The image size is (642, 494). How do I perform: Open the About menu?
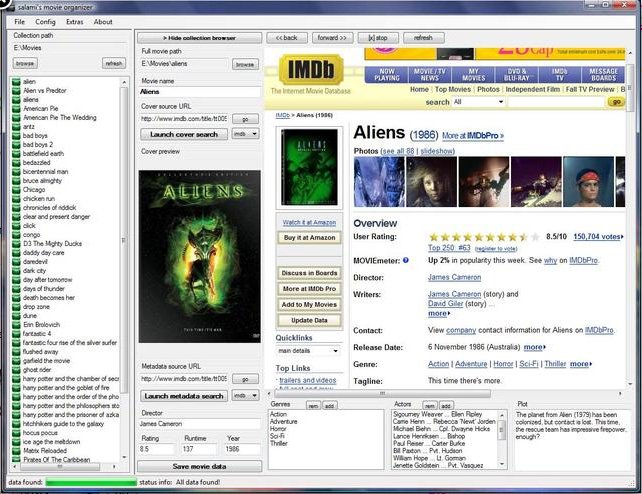tap(103, 22)
